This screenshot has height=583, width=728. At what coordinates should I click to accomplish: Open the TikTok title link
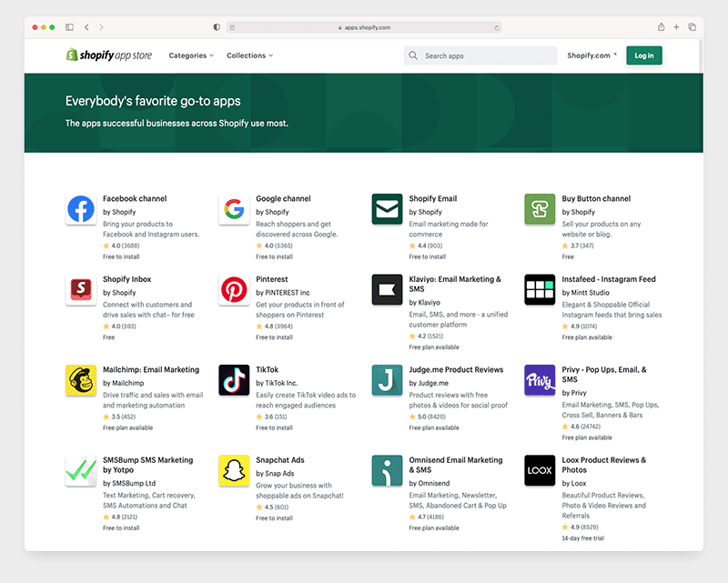tap(267, 370)
